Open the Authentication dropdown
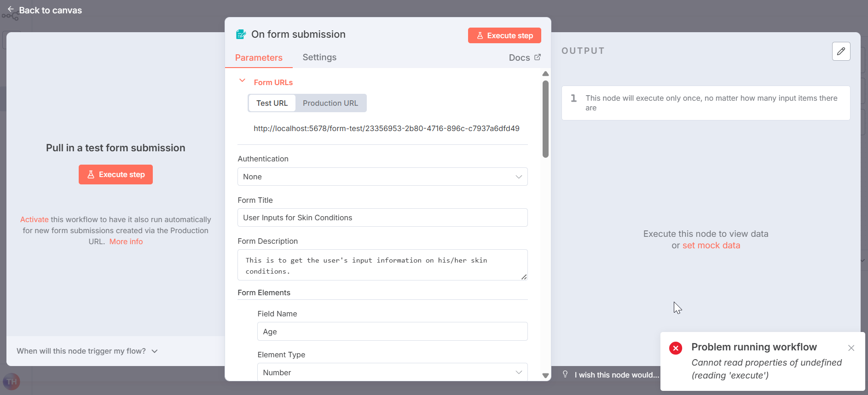868x395 pixels. click(x=382, y=177)
